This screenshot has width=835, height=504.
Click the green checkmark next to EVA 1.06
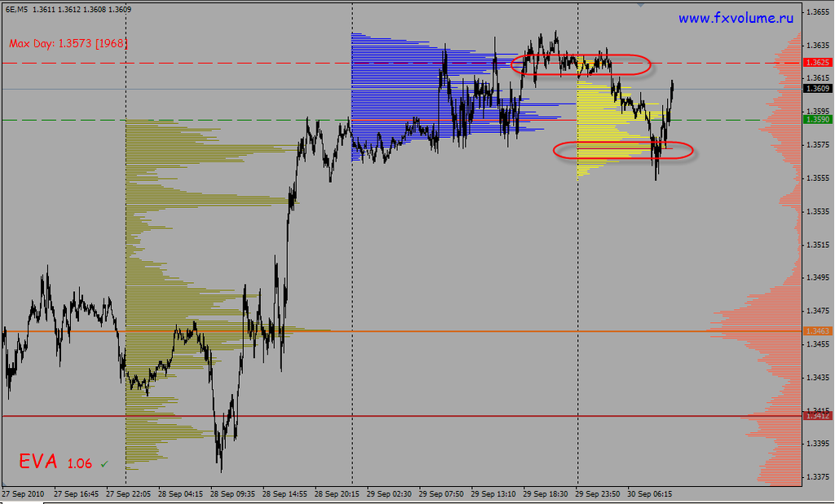104,463
